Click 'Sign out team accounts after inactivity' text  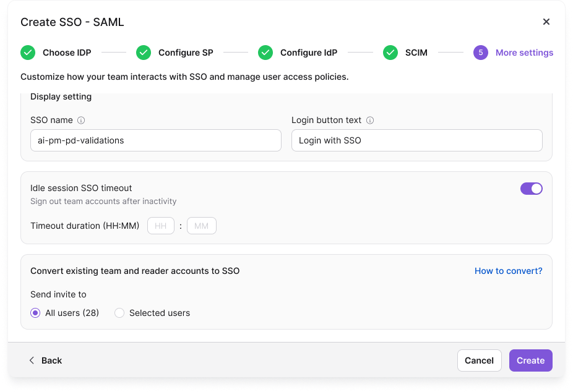[x=103, y=202]
